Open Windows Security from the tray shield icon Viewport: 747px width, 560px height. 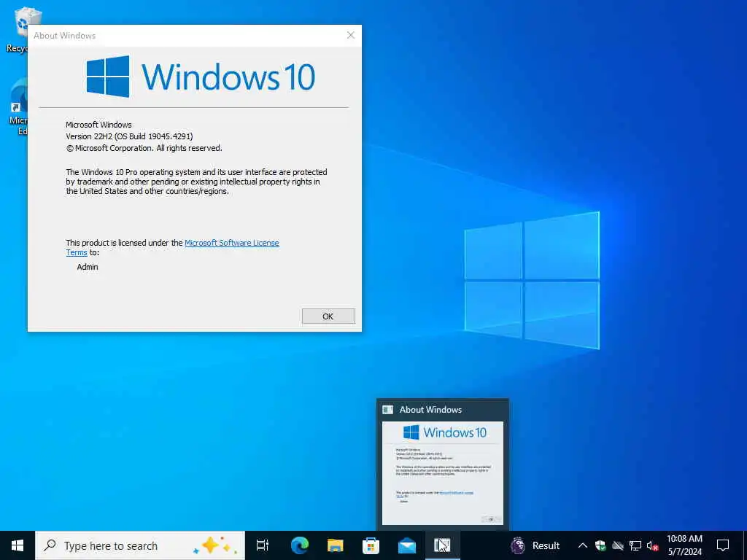[x=600, y=545]
